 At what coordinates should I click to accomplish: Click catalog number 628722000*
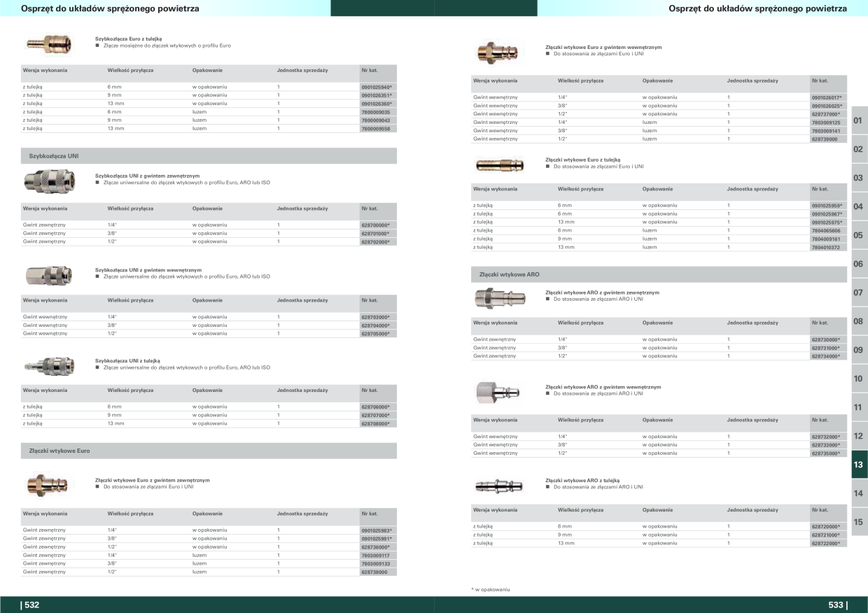[825, 543]
